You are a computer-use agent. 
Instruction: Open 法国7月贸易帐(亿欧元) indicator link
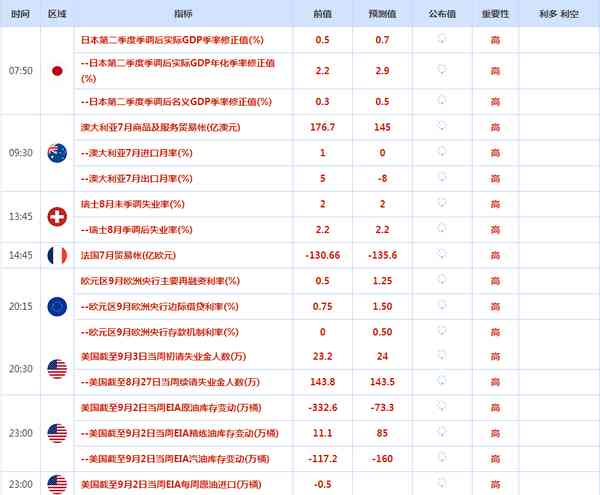[x=128, y=255]
